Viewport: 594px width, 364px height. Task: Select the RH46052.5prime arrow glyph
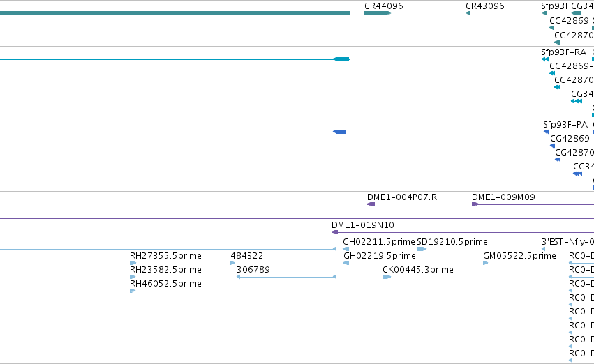[x=133, y=291]
